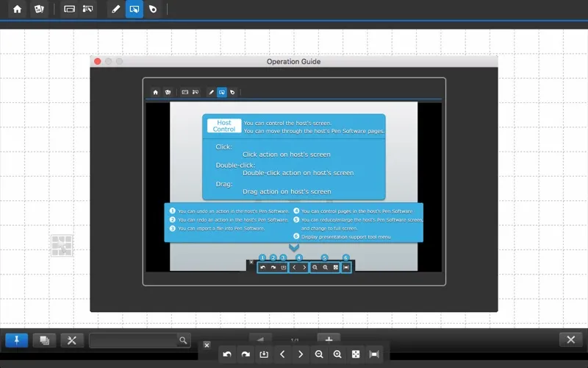Open the tools settings wrench icon

pos(71,339)
